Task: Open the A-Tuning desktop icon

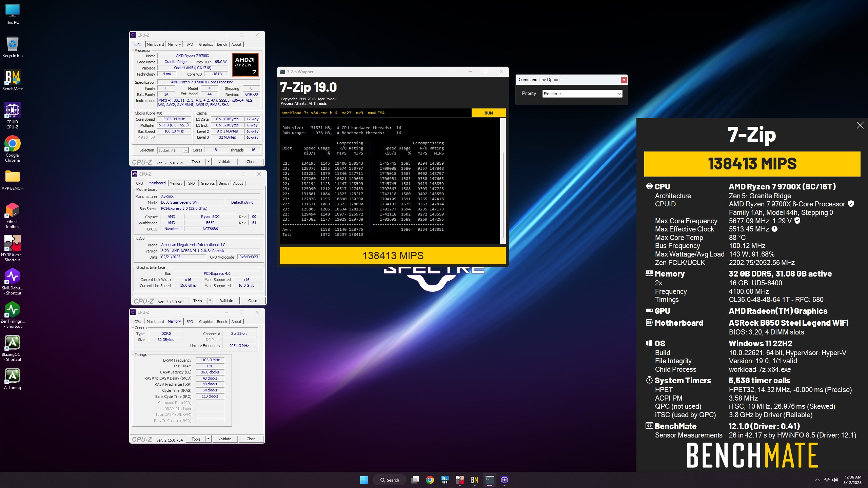Action: tap(13, 379)
